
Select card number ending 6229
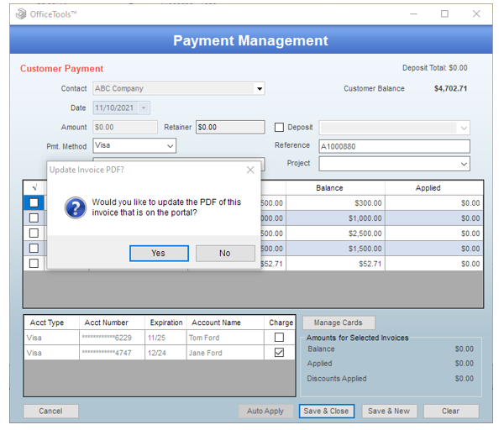coord(112,338)
